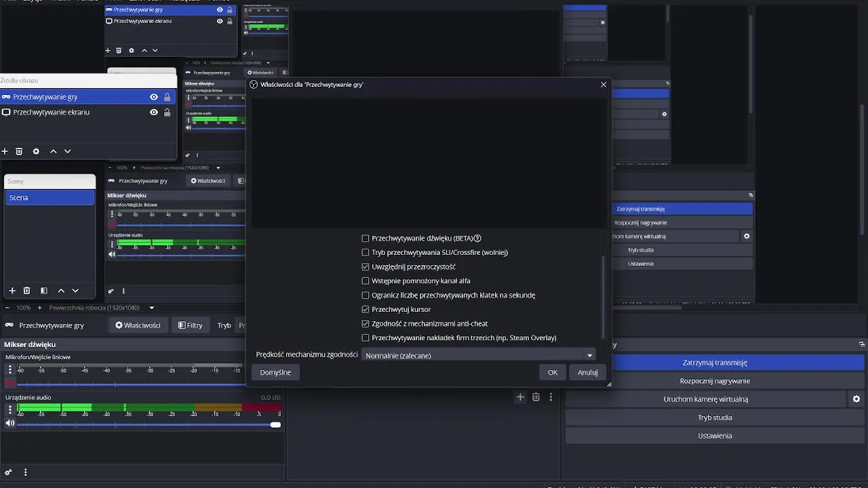This screenshot has width=868, height=488.
Task: Click Mikrofon/Wejście liniowe volume slider in main mixer
Action: (132, 384)
